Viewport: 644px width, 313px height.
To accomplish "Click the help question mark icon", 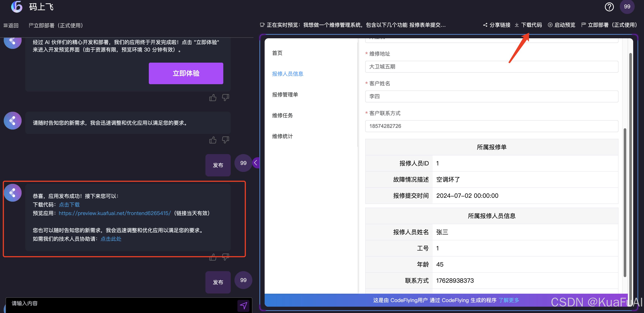I will point(609,7).
